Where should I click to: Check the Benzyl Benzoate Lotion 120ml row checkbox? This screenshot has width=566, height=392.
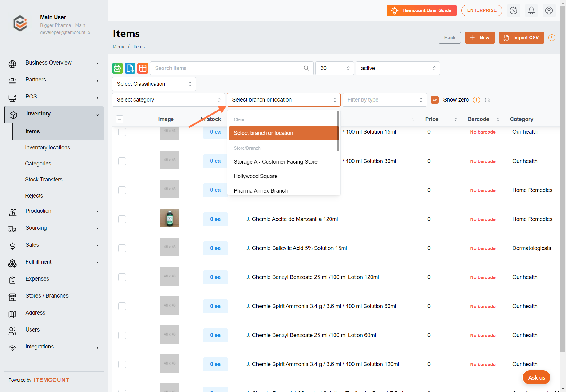point(122,277)
